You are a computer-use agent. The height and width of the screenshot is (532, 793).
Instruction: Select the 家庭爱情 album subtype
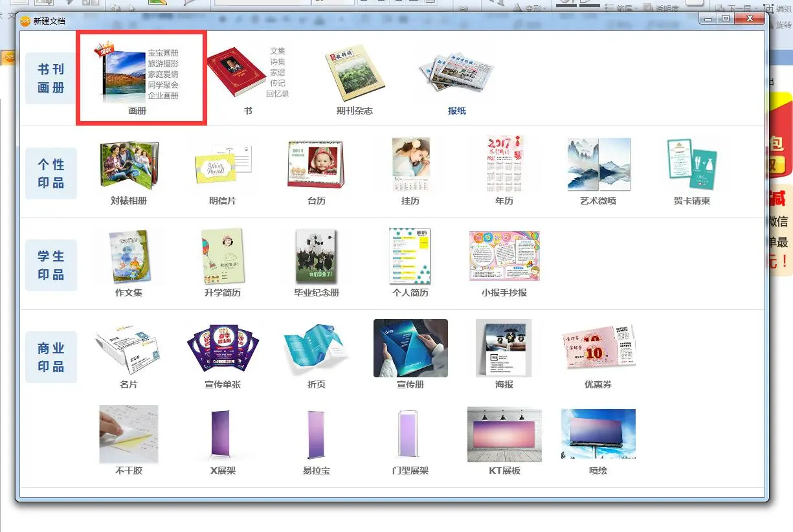pos(163,74)
